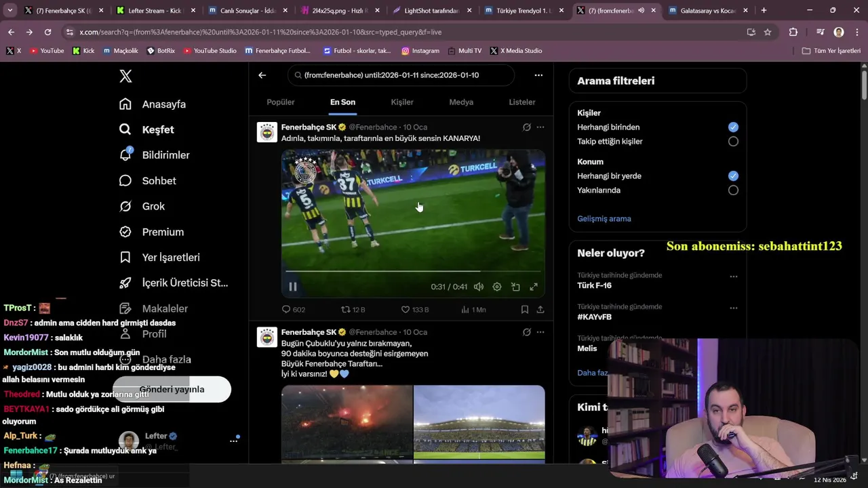Go back with the search back arrow

(x=262, y=75)
